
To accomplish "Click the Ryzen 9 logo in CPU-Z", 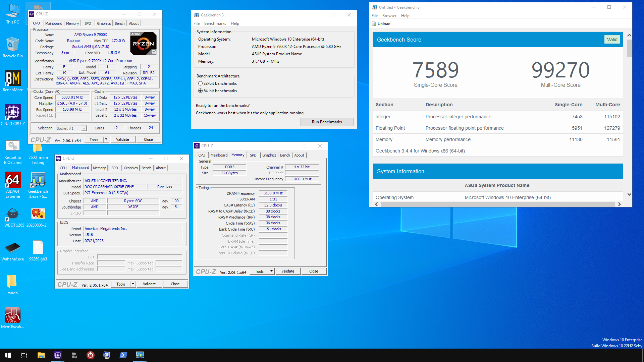I will (x=143, y=44).
